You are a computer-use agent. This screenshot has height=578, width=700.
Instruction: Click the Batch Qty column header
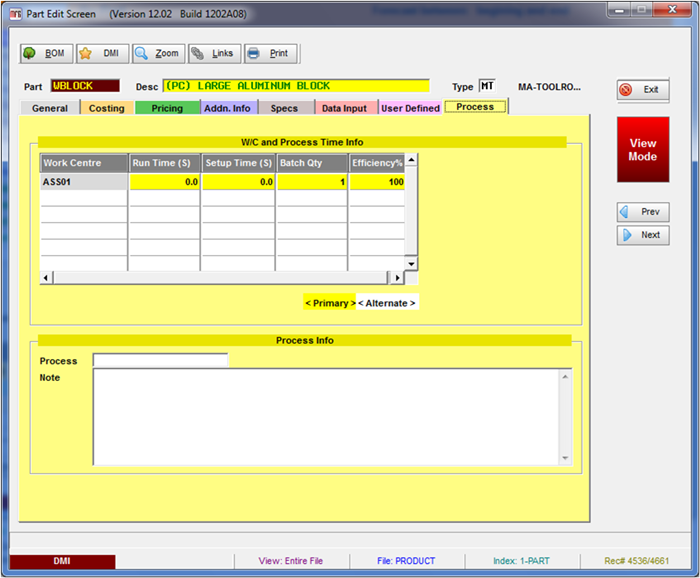pos(312,163)
